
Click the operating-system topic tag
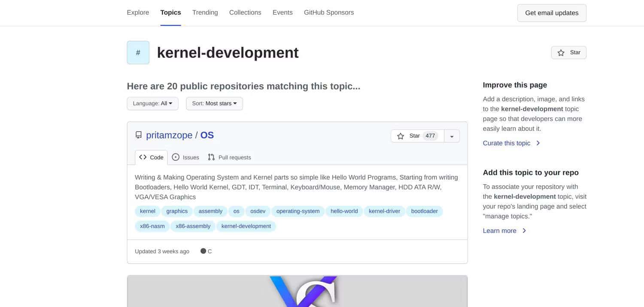[x=298, y=211]
